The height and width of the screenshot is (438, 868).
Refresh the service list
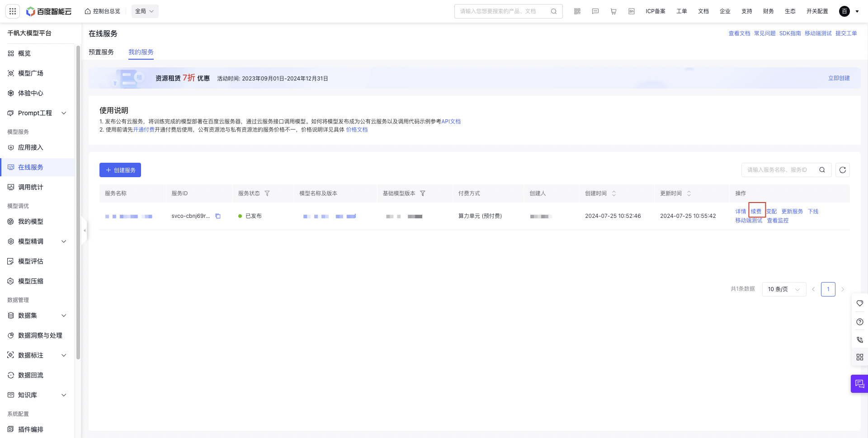click(x=843, y=170)
